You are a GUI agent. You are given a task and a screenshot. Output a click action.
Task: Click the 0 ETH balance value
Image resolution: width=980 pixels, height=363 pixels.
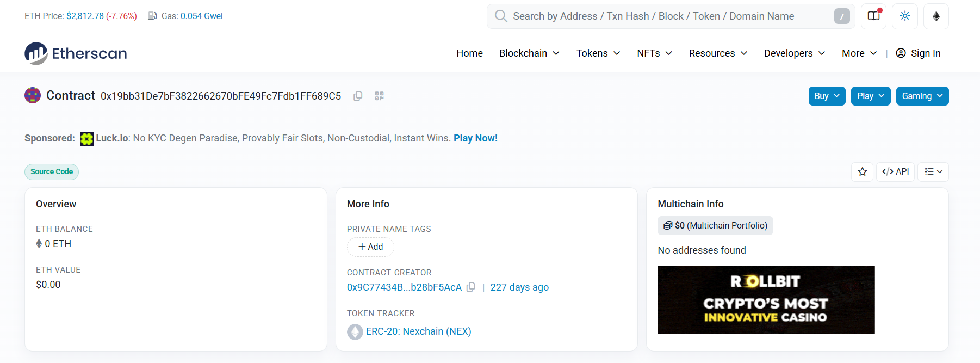[x=58, y=244]
